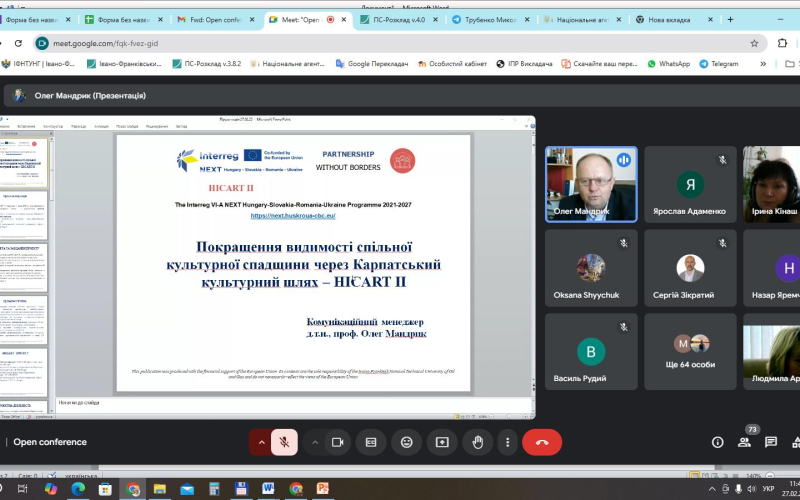Open the chat panel icon

point(771,442)
